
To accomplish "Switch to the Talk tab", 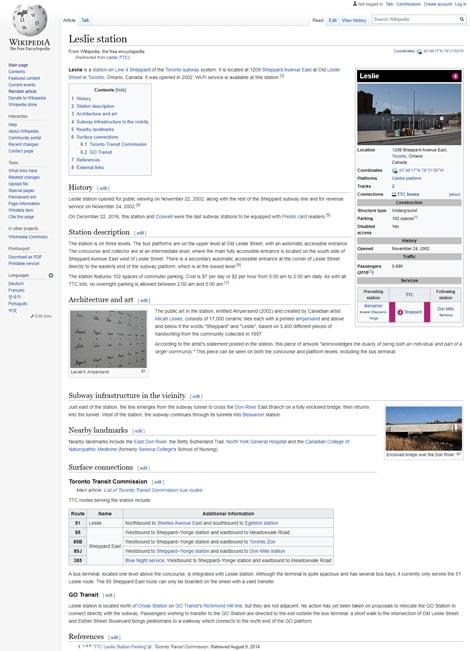I will (85, 20).
